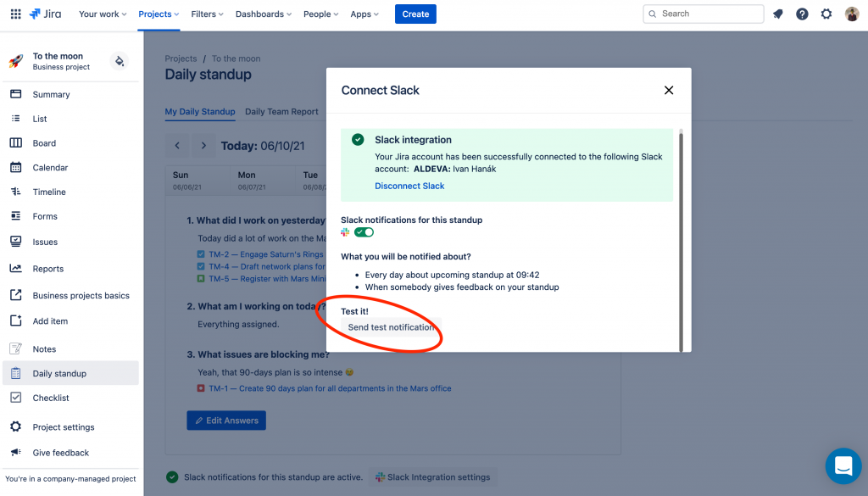Select the Sun 06/06/21 column

tap(198, 181)
